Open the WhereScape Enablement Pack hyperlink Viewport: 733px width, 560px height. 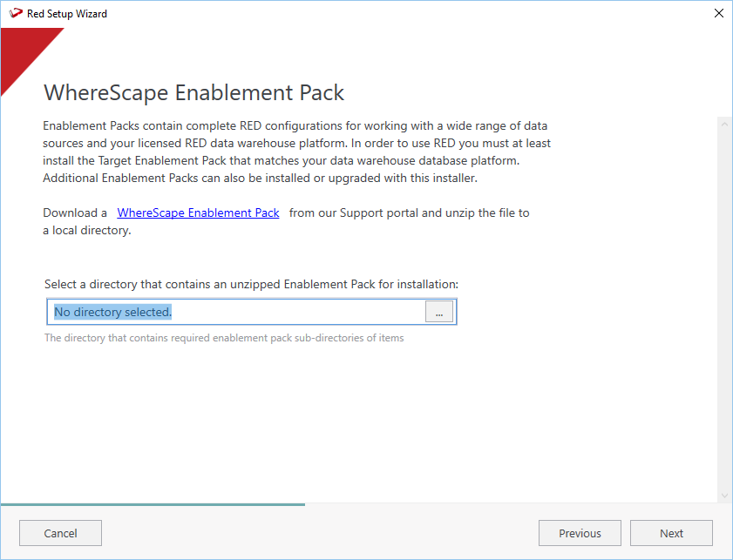(x=198, y=213)
